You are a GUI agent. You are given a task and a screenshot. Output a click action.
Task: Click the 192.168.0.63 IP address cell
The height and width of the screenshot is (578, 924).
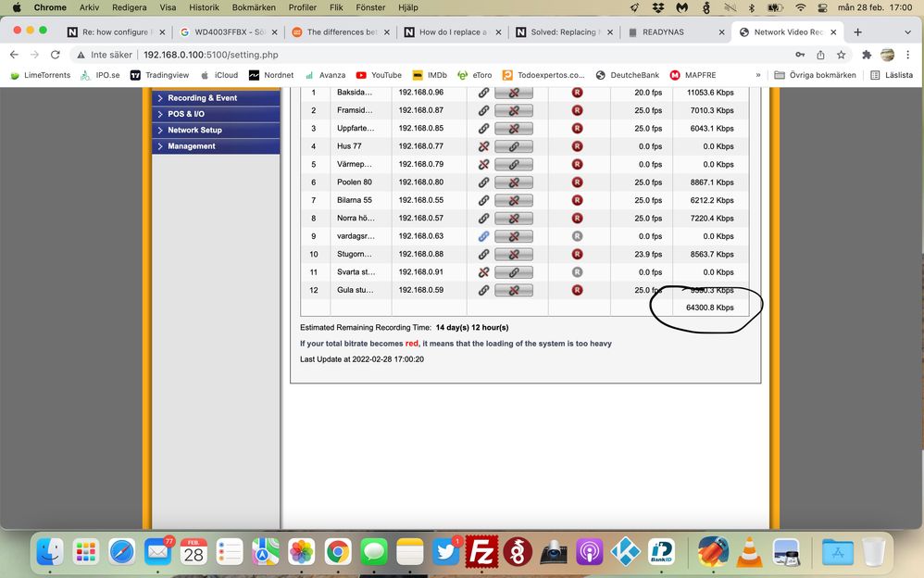tap(421, 236)
